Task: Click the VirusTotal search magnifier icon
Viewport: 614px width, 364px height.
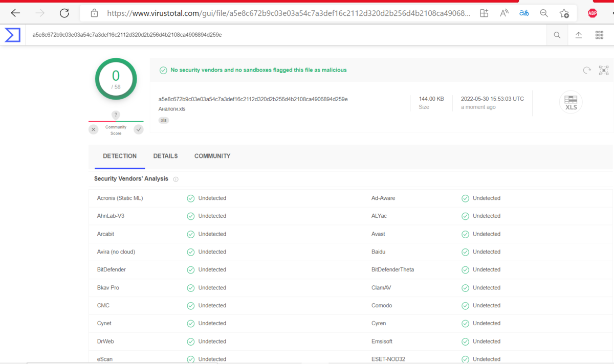Action: coord(557,35)
